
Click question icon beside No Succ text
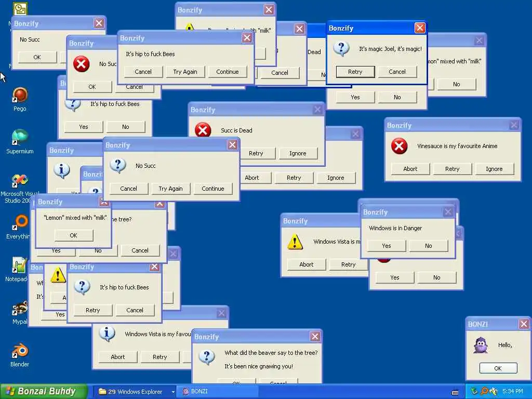point(118,166)
